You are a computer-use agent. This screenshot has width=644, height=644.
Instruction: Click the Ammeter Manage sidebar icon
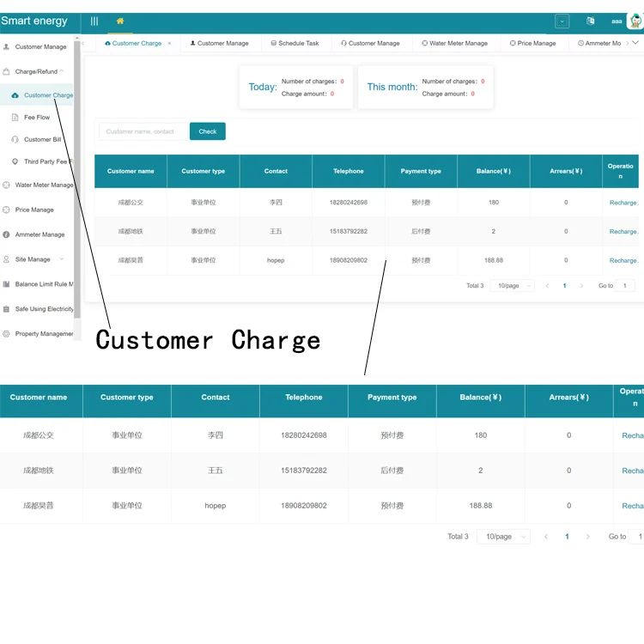point(6,234)
